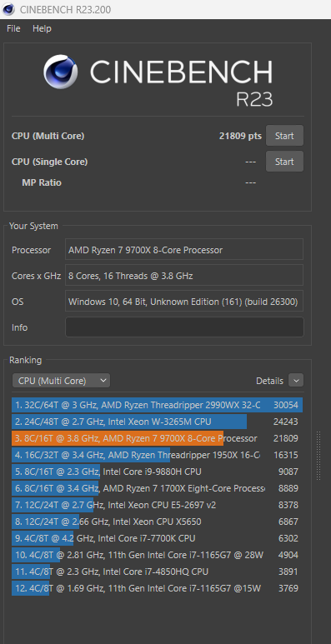Screen dimensions: 331x644
Task: Start the CPU (Single Core) test
Action: [x=284, y=162]
